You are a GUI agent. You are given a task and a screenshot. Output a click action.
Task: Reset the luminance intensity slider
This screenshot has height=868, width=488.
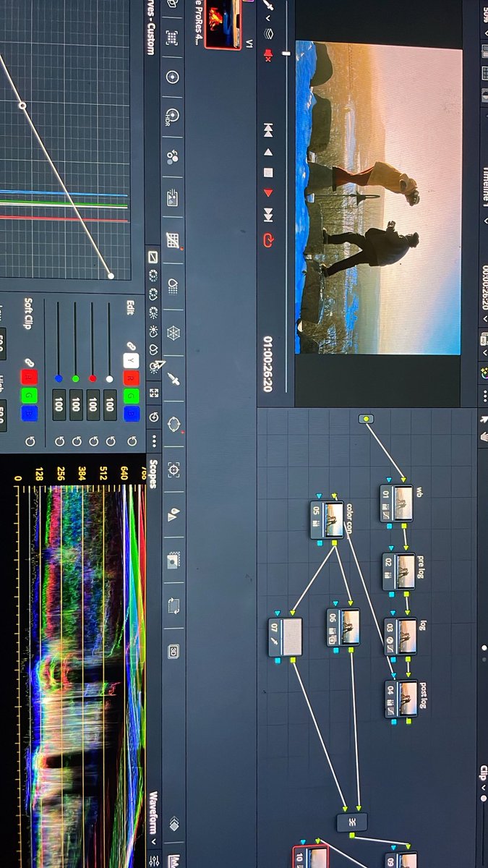coord(111,441)
